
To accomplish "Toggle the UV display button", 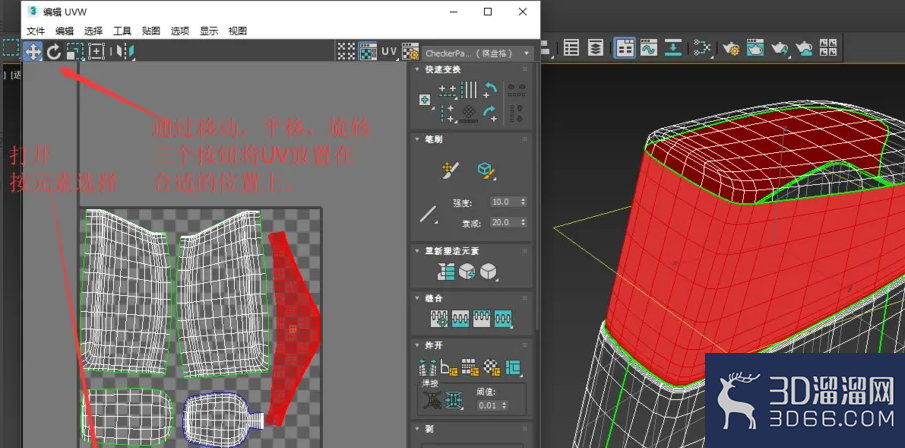I will click(x=389, y=51).
